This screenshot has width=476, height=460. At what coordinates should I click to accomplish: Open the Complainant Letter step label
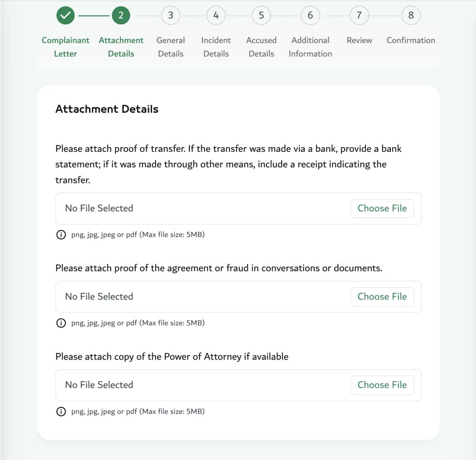[x=65, y=47]
